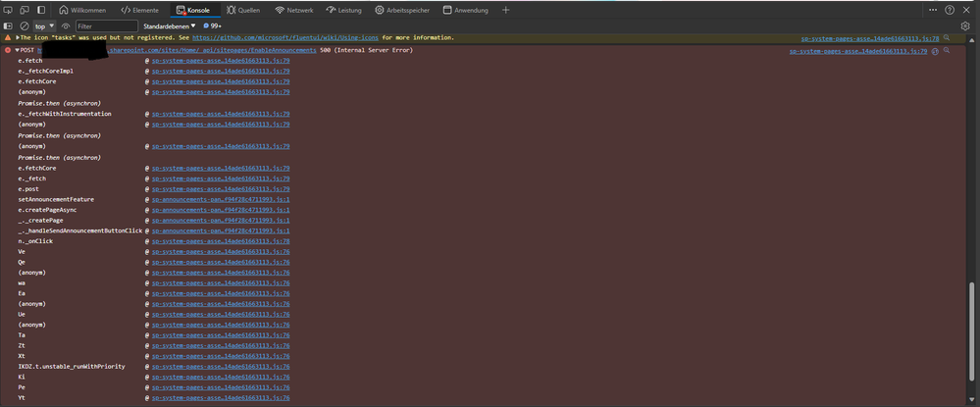This screenshot has height=407, width=980.
Task: Clear the console
Action: [25, 26]
